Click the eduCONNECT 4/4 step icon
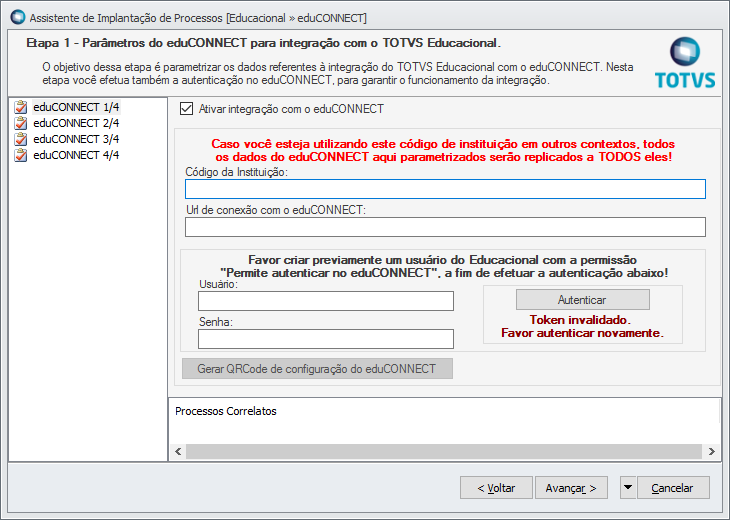This screenshot has width=730, height=520. tap(21, 155)
